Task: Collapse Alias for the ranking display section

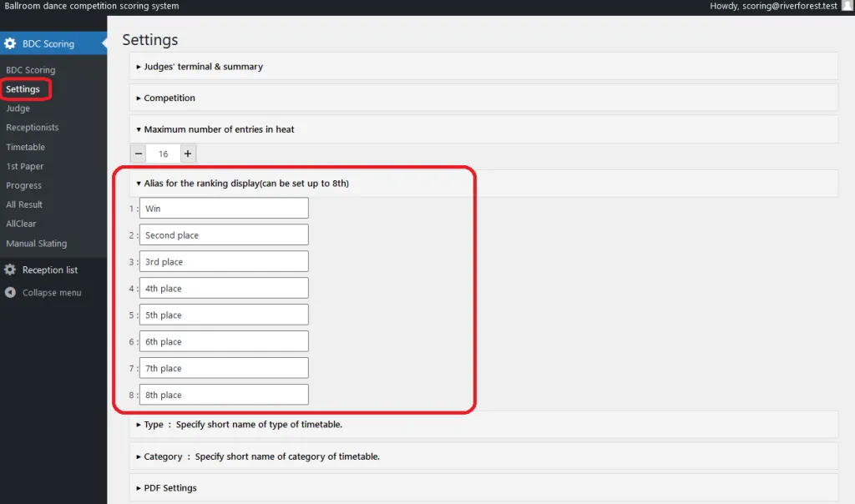Action: click(245, 184)
